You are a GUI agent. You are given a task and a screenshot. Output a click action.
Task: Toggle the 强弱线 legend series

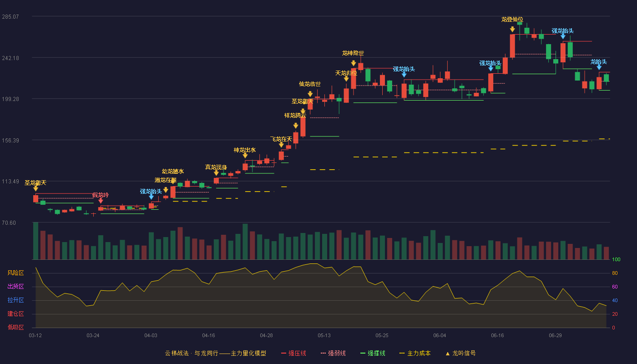(333, 353)
